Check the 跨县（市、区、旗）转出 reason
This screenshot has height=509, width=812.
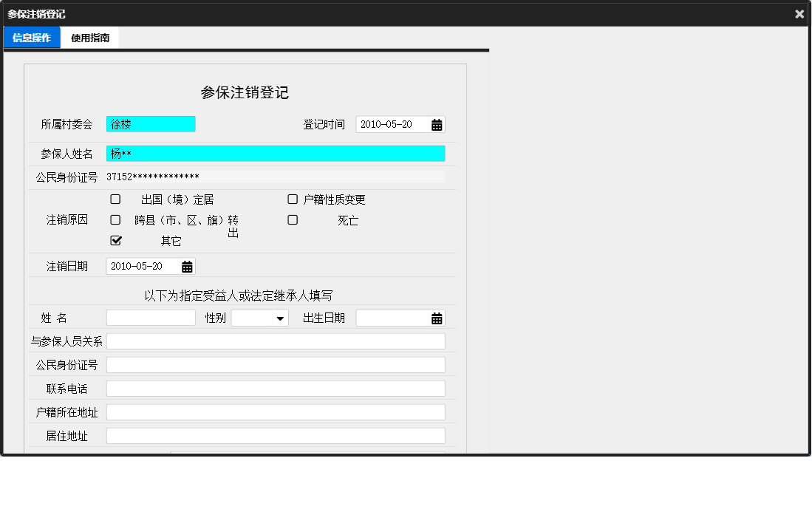[x=115, y=219]
